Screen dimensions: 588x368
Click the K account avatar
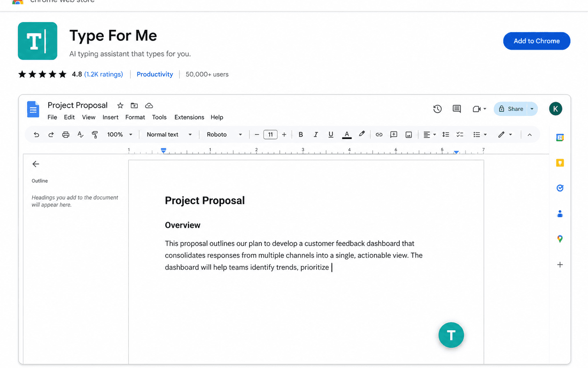tap(555, 109)
